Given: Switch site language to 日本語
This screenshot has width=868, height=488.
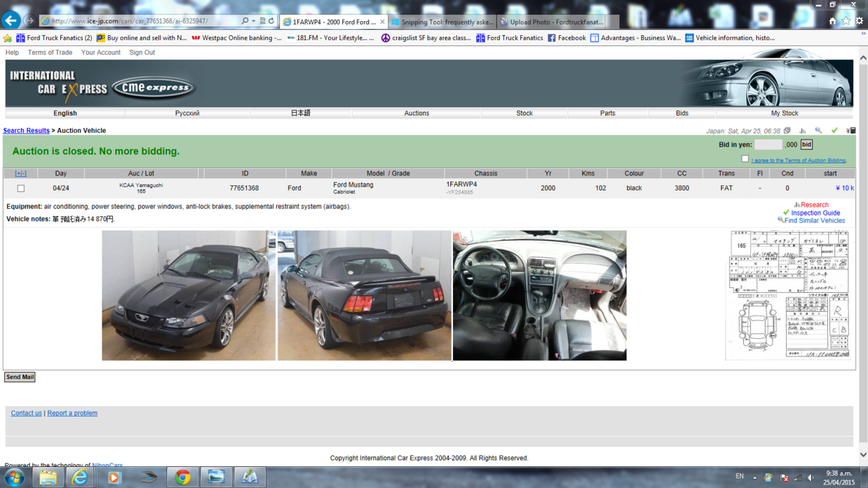Looking at the screenshot, I should 301,113.
